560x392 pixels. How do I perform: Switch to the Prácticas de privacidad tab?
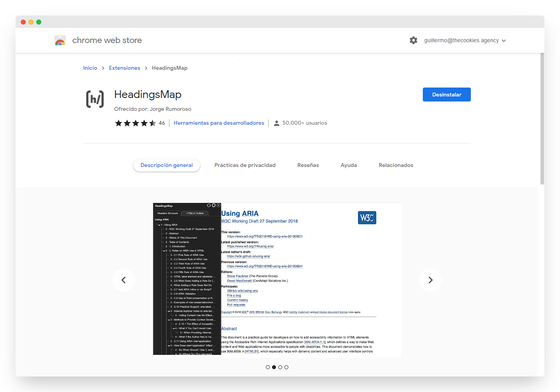click(x=245, y=165)
